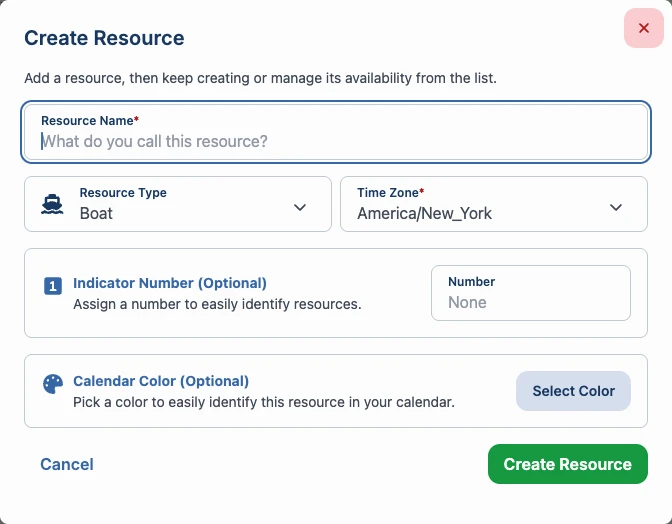Click the boat icon in Resource Type
Screen dimensions: 672x524
pyautogui.click(x=52, y=204)
